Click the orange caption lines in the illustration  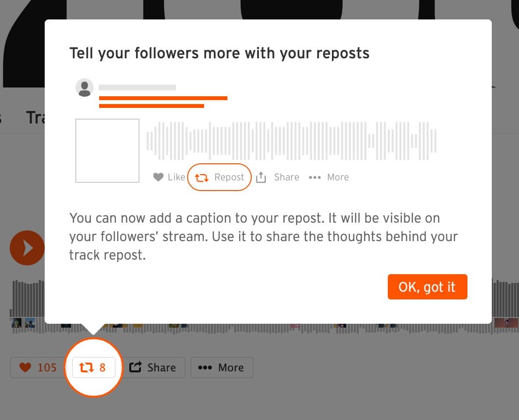point(163,102)
